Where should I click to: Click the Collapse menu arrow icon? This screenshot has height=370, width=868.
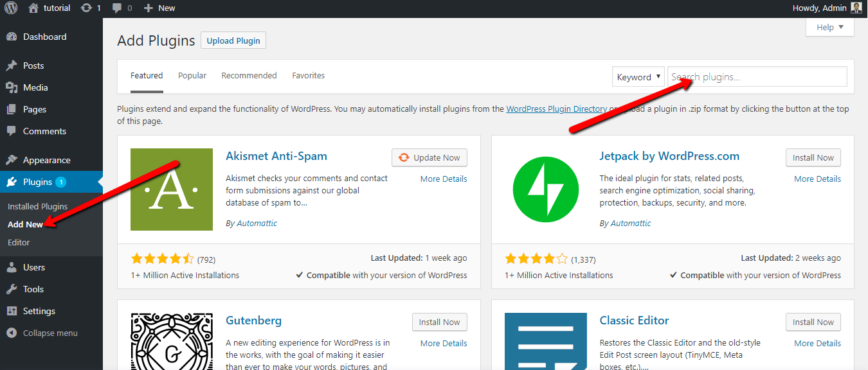[x=12, y=333]
